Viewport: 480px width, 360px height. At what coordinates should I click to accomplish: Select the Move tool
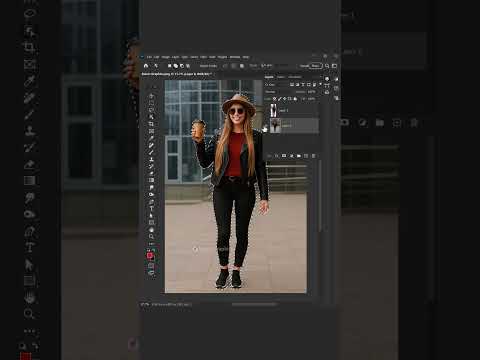point(151,96)
